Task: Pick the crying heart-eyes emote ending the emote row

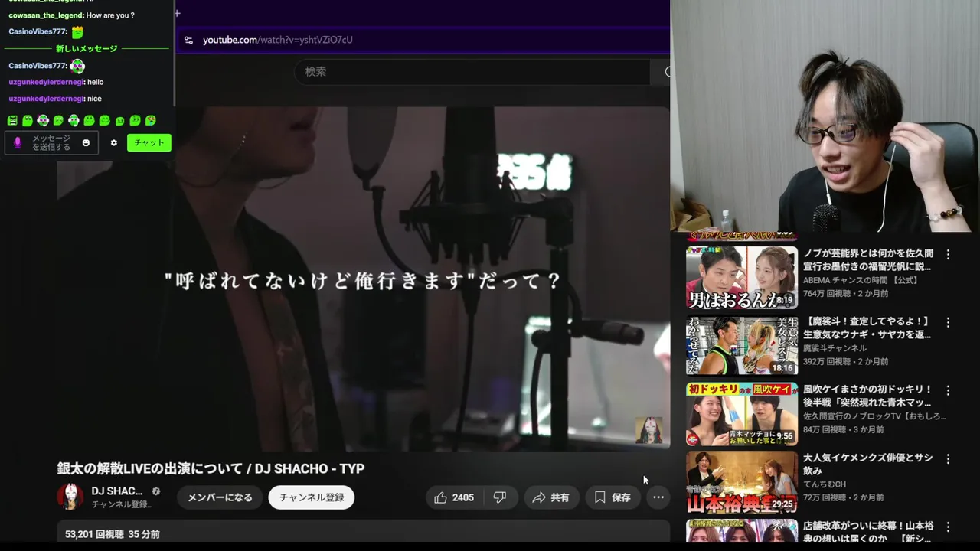Action: tap(151, 121)
